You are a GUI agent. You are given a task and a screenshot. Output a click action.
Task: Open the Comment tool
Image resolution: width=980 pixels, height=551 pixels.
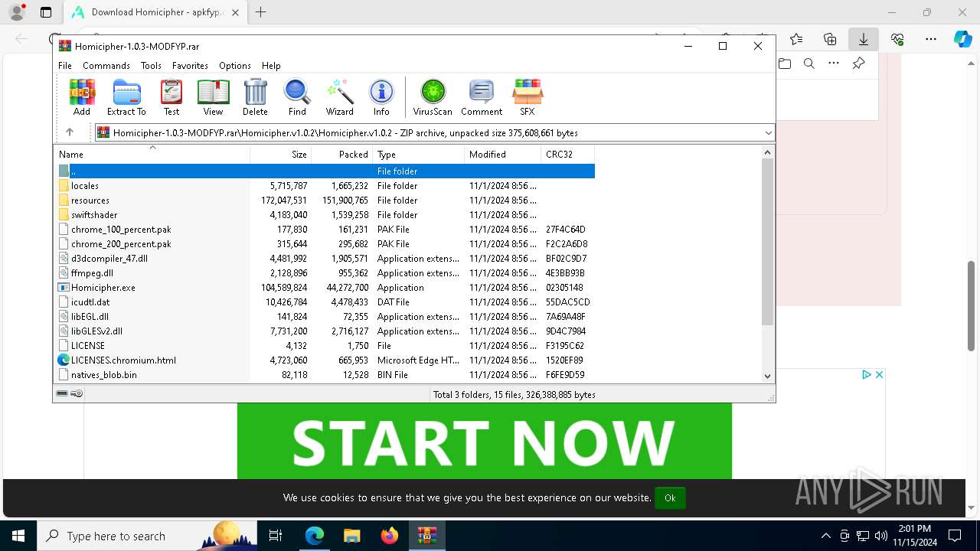(x=482, y=97)
